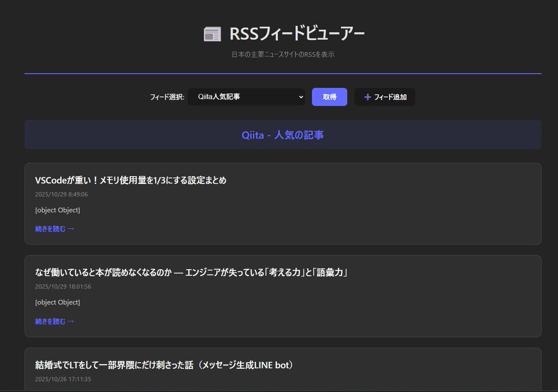Click the RSSフィードビューアー heading
The image size is (558, 392).
coord(297,34)
